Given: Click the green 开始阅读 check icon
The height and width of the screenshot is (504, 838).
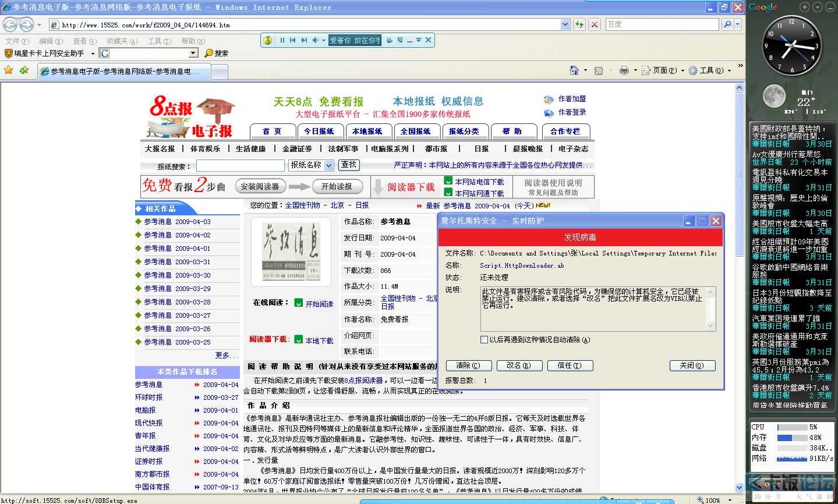Looking at the screenshot, I should (x=299, y=303).
